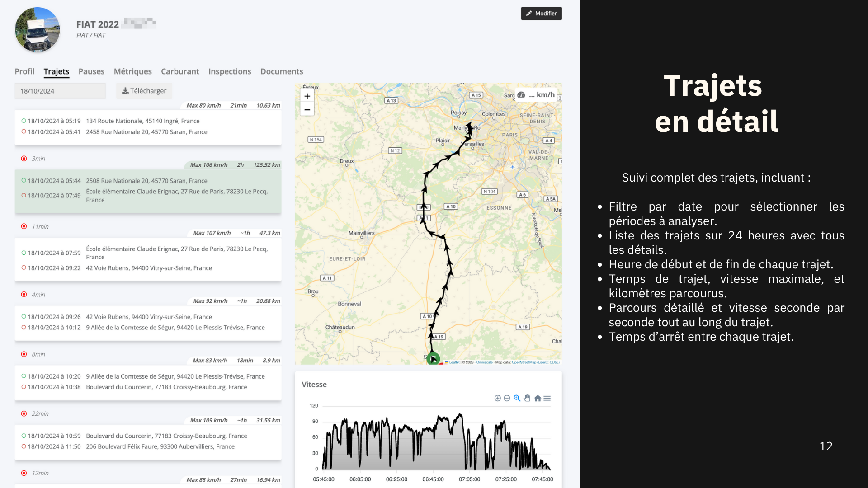This screenshot has width=868, height=488.
Task: Activate the chart panning hand tool
Action: (x=527, y=398)
